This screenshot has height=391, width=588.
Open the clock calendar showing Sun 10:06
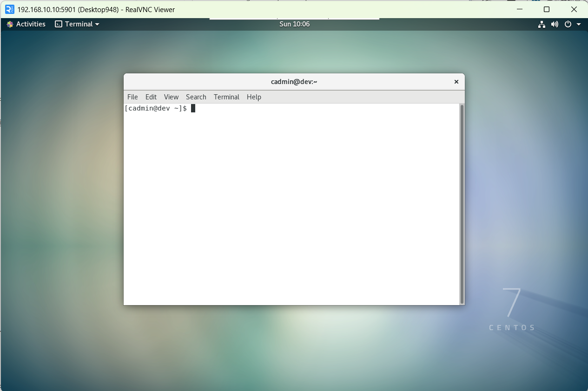click(x=294, y=24)
